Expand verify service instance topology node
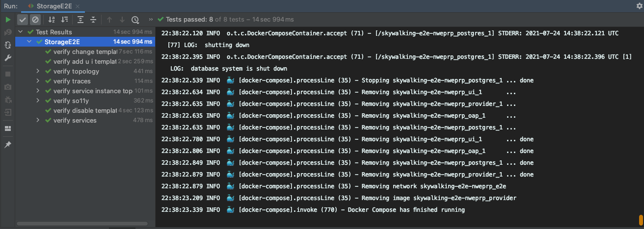This screenshot has height=229, width=644. click(38, 91)
